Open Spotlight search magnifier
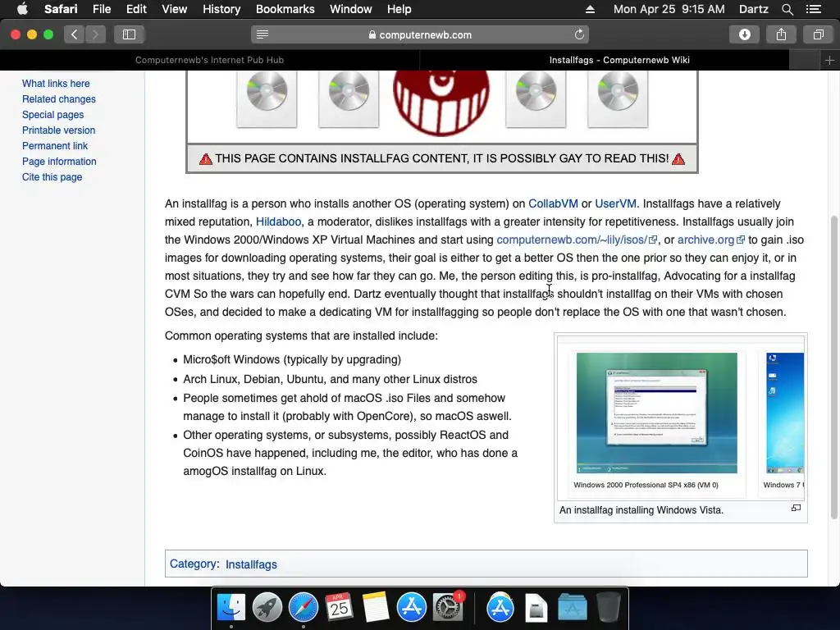This screenshot has height=630, width=840. pos(787,9)
